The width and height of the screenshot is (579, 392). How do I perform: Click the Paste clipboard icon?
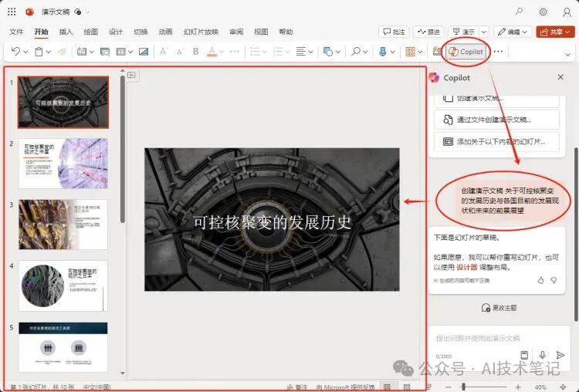click(x=39, y=52)
